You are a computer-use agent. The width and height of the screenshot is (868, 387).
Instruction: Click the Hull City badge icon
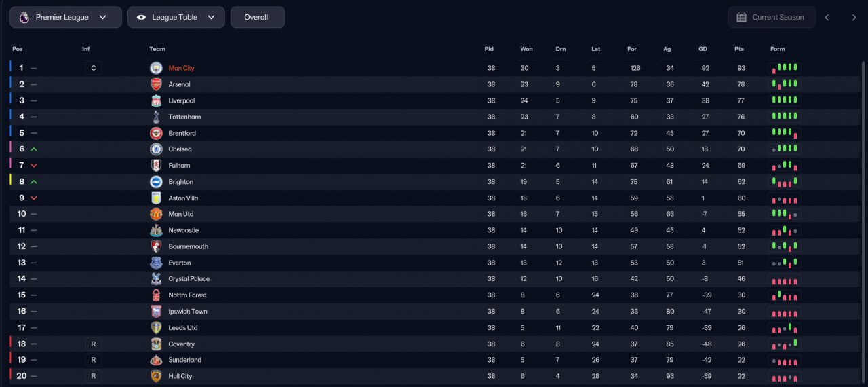[156, 376]
